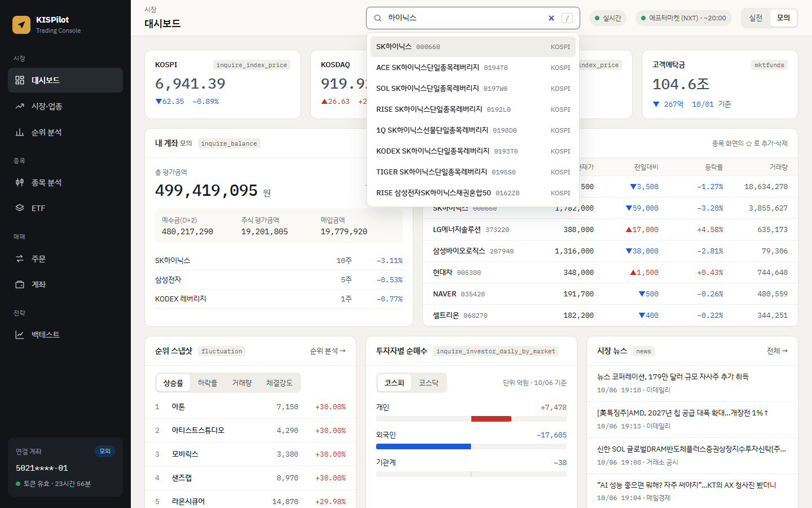
Task: Select TIGER SK하이닉스단일종목레버리지 suggestion
Action: 473,172
